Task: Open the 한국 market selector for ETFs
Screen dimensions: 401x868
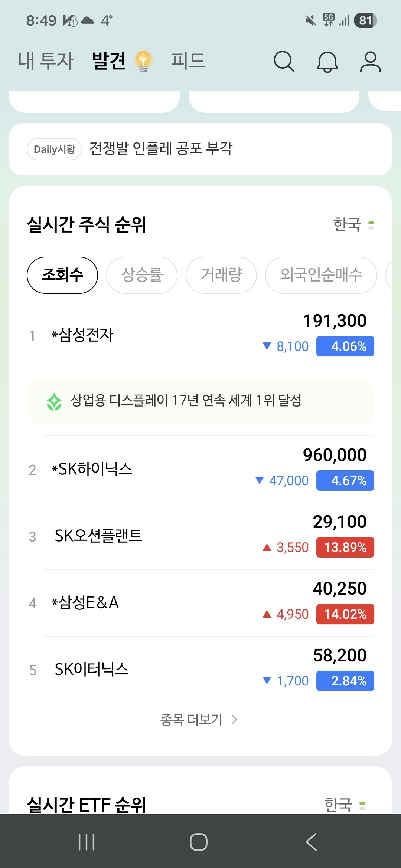Action: click(x=345, y=805)
